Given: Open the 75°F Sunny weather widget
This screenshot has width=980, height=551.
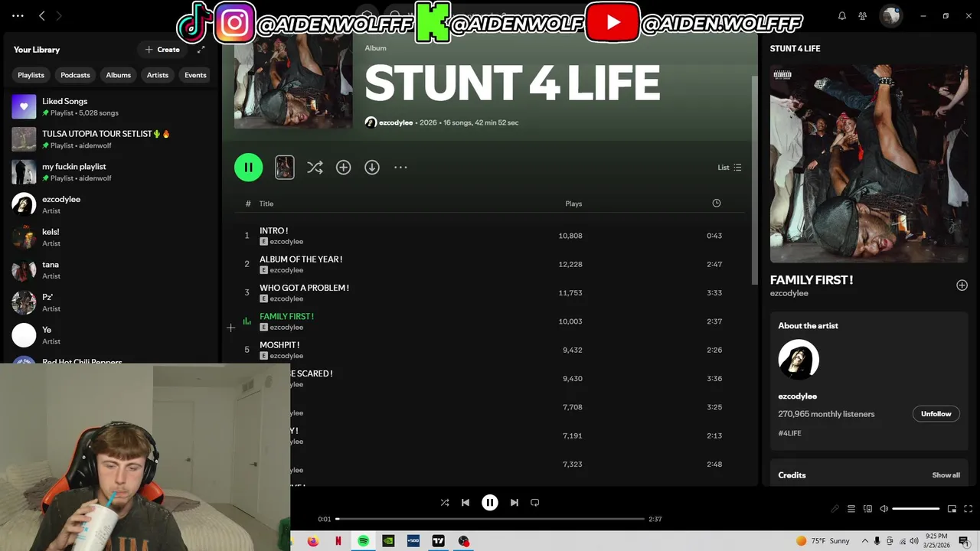Looking at the screenshot, I should (x=823, y=541).
